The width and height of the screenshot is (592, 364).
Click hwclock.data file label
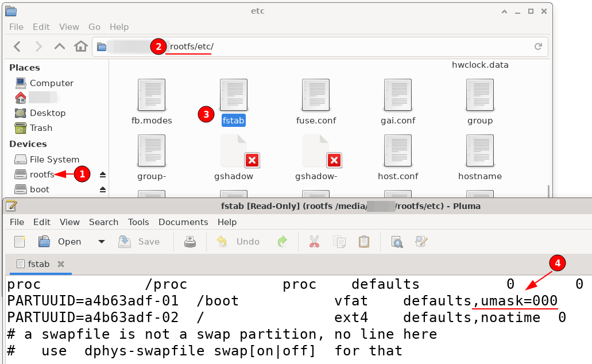coord(480,65)
